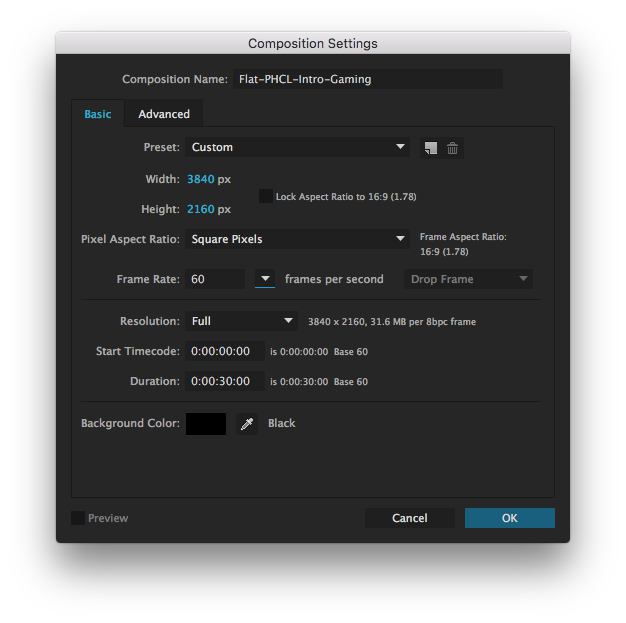Confirm with the OK button
626x623 pixels.
tap(510, 518)
